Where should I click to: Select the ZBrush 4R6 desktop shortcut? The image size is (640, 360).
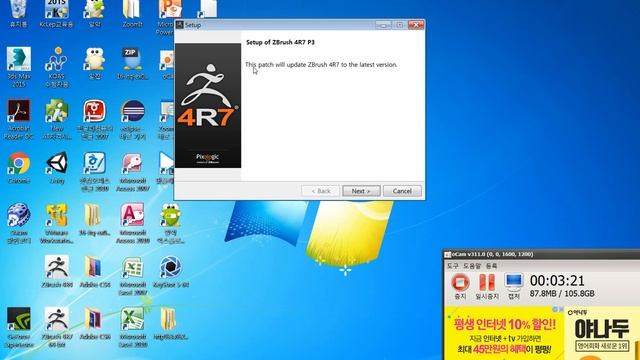click(57, 271)
